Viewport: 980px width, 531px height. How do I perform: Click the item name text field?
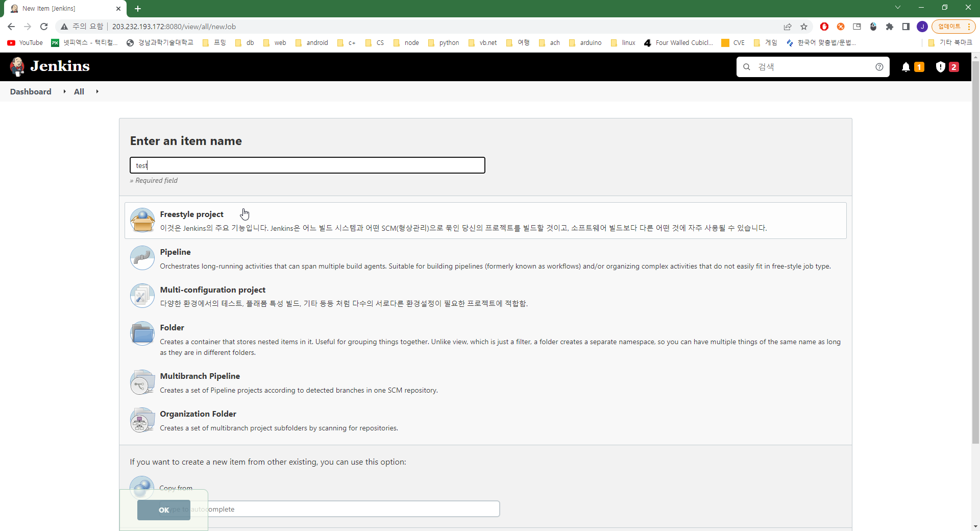[307, 165]
